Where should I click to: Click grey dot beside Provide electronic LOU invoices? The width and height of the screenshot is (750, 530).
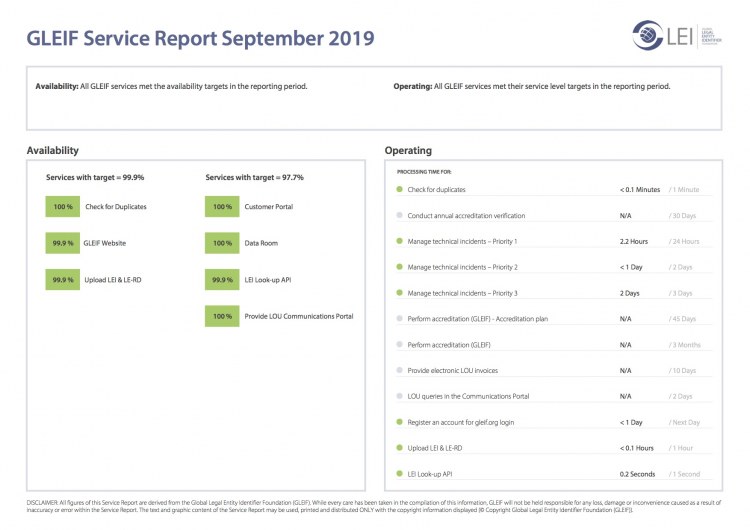(x=400, y=370)
